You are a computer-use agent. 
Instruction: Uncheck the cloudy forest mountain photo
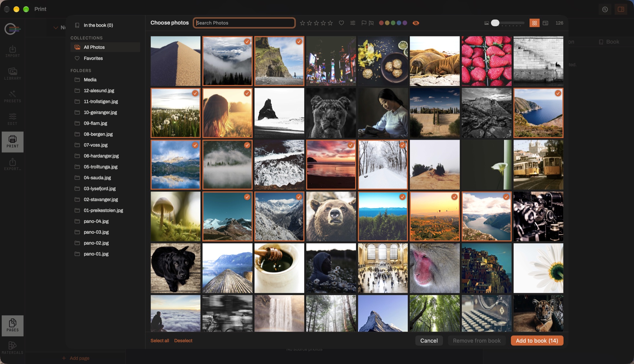click(228, 61)
